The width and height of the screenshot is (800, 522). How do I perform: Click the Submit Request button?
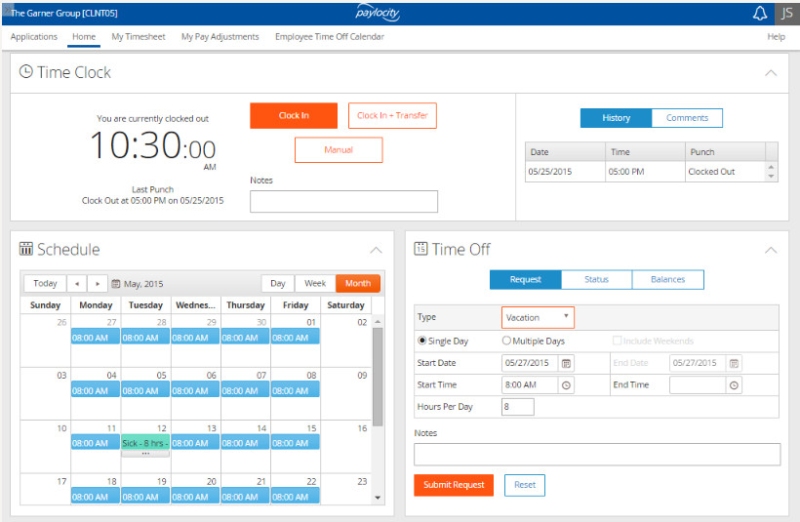(454, 485)
